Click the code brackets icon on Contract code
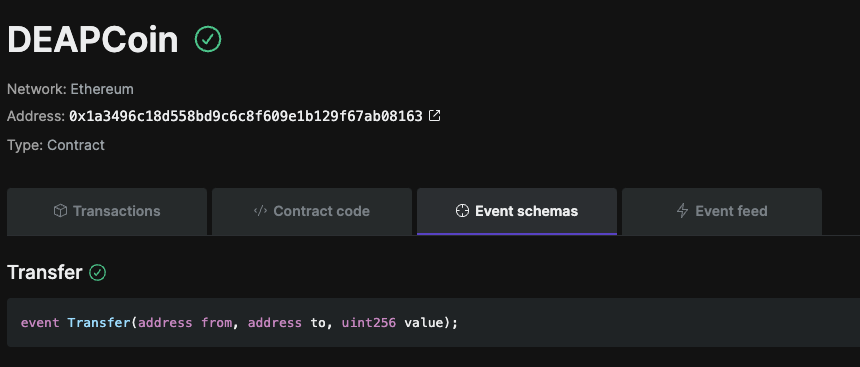This screenshot has width=860, height=367. coord(260,211)
